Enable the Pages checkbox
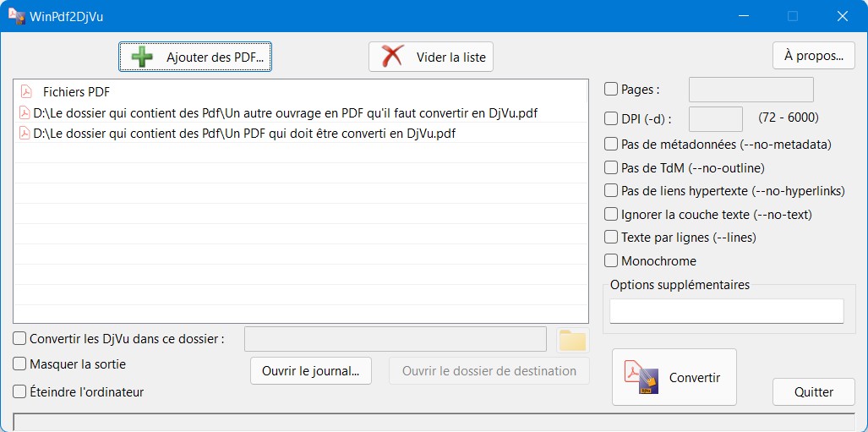Image resolution: width=868 pixels, height=432 pixels. pyautogui.click(x=610, y=89)
